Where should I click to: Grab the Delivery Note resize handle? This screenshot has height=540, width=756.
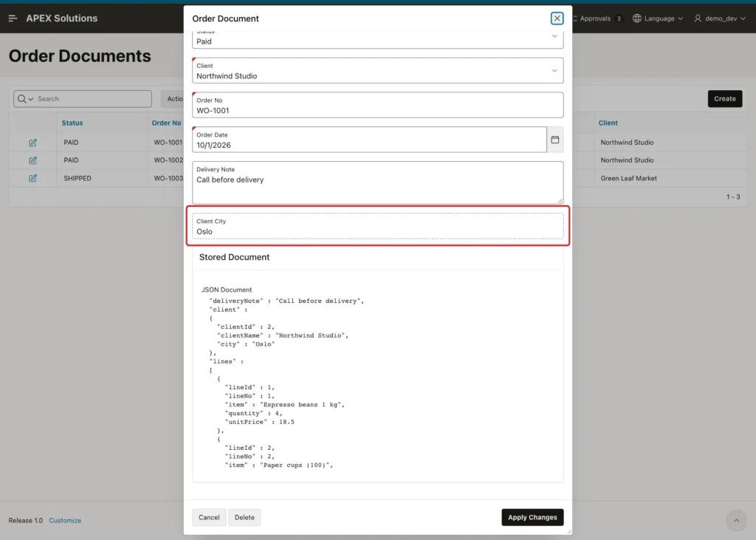point(560,200)
